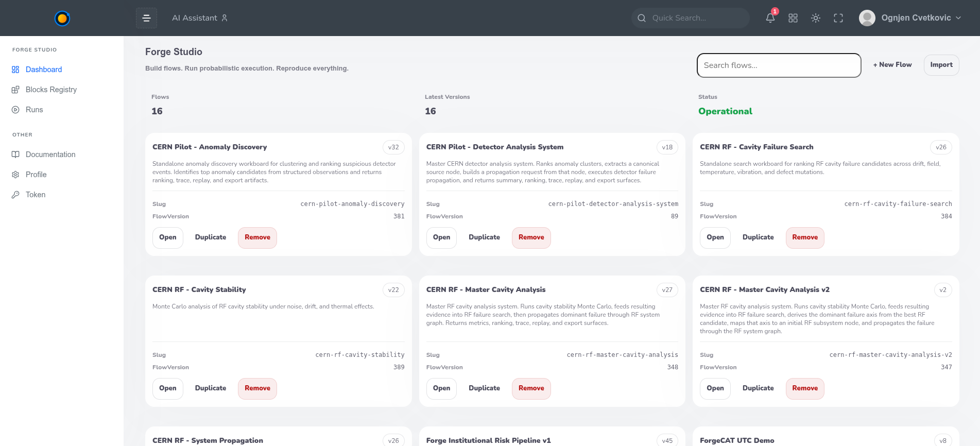Remove CERN RF - Cavity Stability flow

coord(257,388)
